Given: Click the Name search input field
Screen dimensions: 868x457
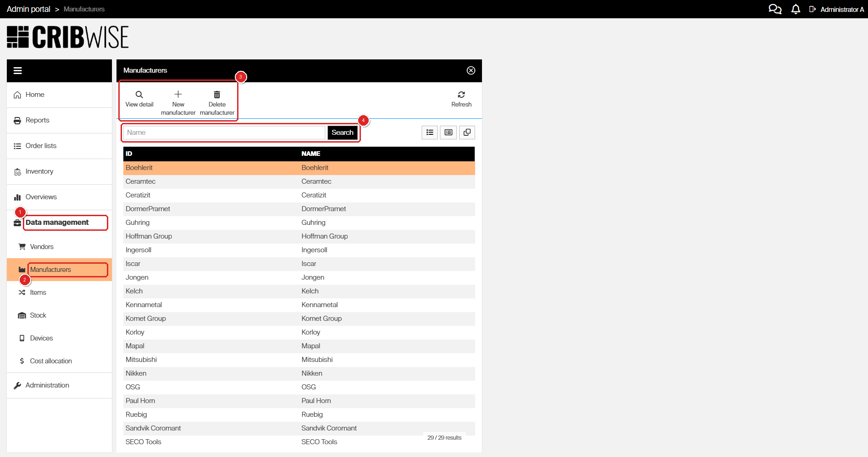Looking at the screenshot, I should [x=224, y=133].
